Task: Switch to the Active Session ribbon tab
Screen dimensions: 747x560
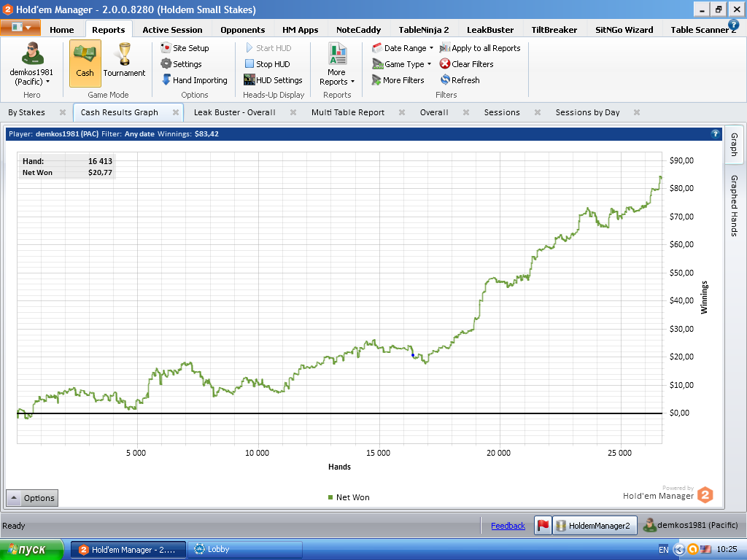Action: (x=172, y=29)
